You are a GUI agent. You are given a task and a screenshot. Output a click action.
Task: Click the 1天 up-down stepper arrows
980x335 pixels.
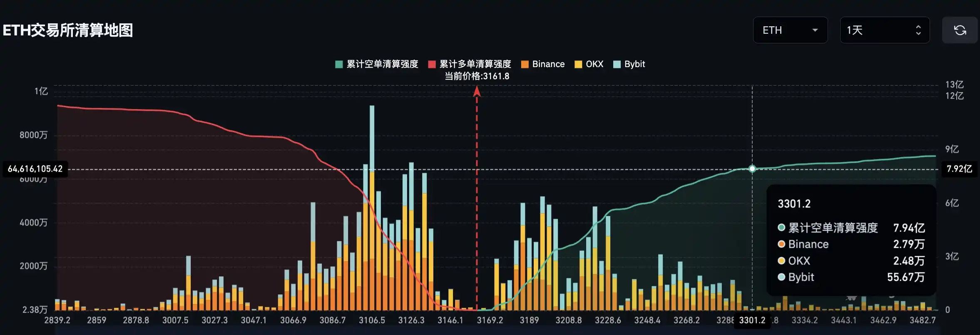coord(918,30)
